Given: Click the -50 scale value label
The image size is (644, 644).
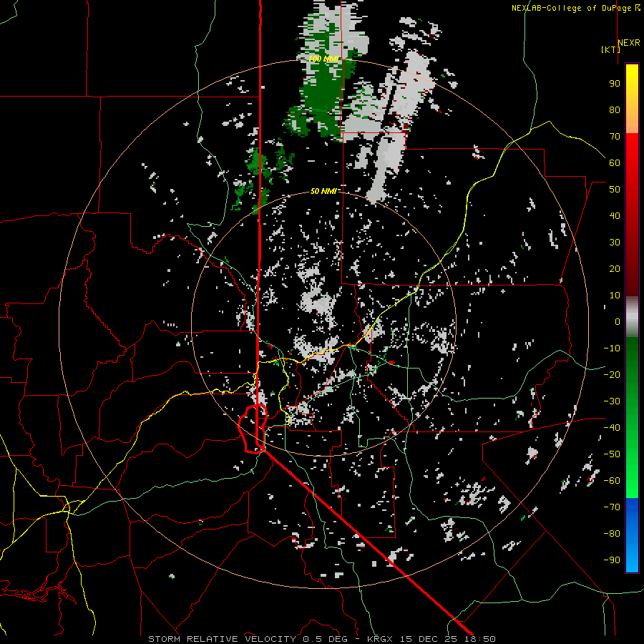Looking at the screenshot, I should click(x=612, y=454).
